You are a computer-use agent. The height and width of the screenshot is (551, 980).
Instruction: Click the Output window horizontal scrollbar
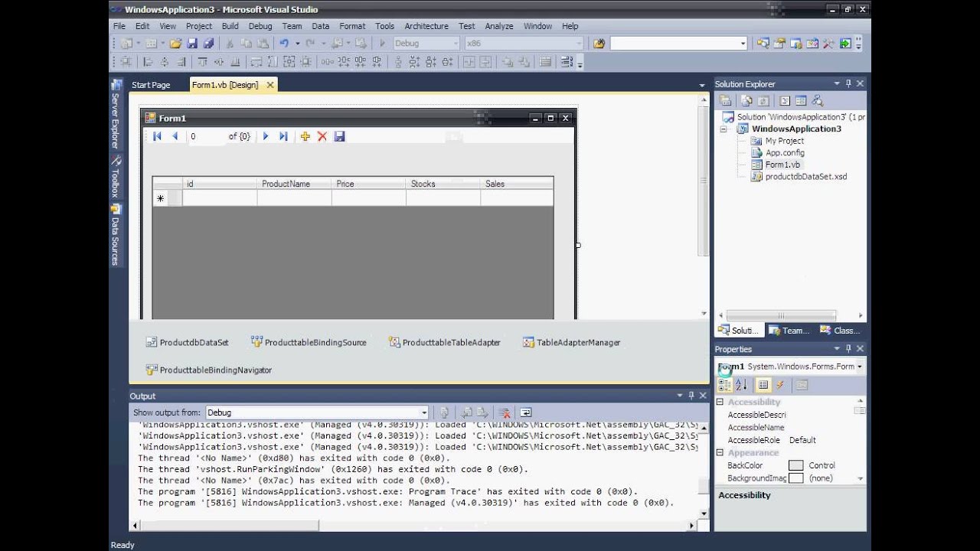(x=413, y=526)
